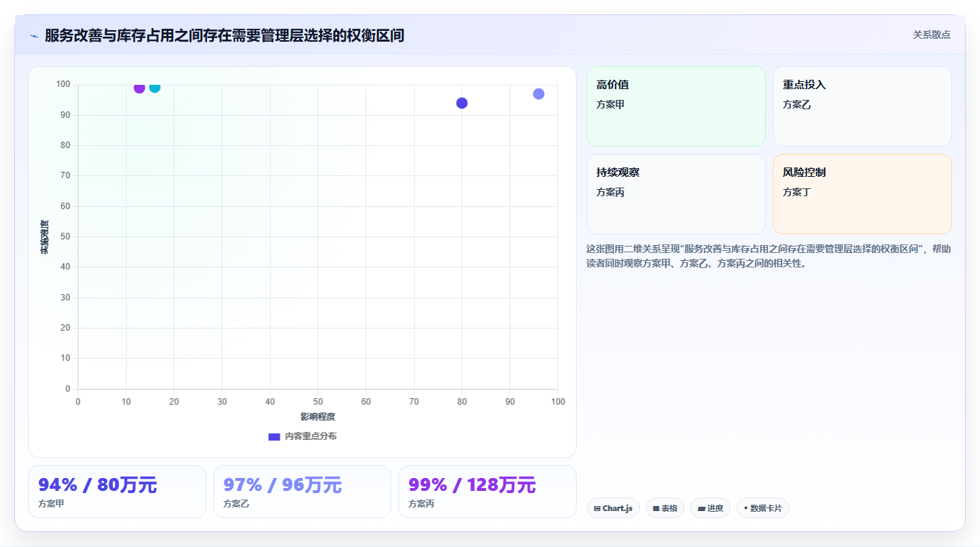This screenshot has width=980, height=547.
Task: Select the light blue scatter point at x=96
Action: click(x=539, y=94)
